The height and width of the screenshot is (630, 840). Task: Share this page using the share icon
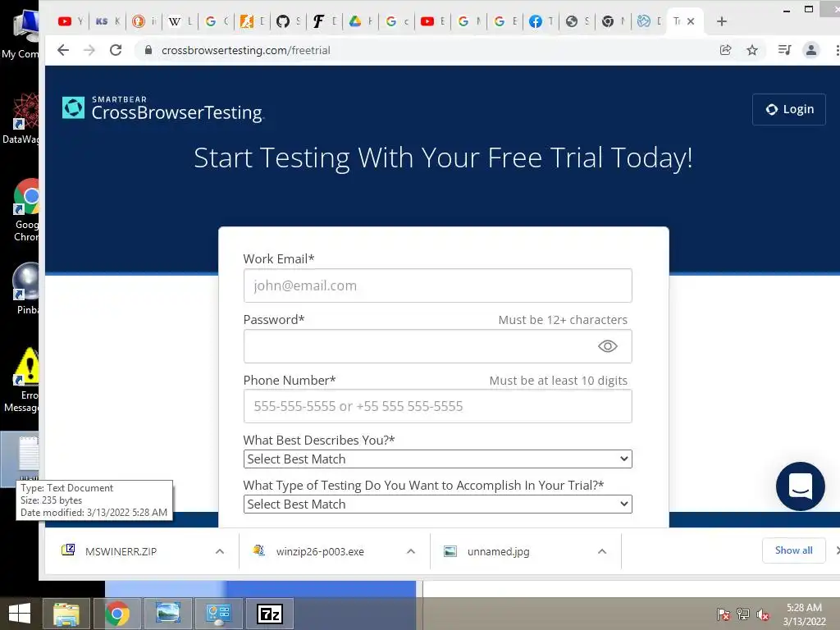pos(725,50)
